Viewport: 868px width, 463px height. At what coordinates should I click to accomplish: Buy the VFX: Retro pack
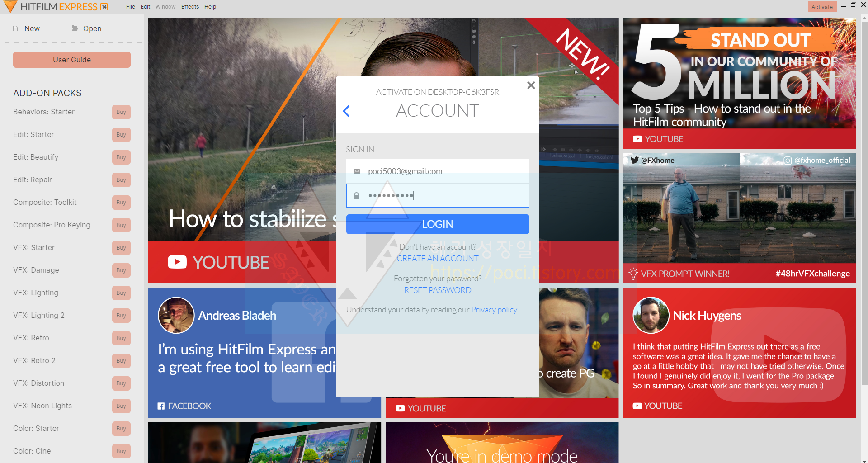(x=121, y=338)
